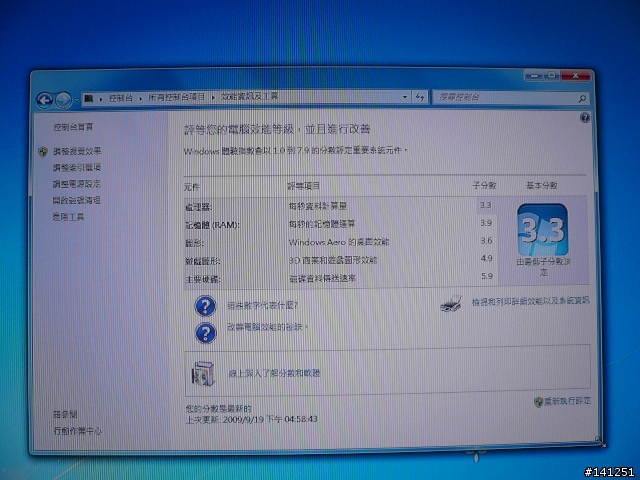Click the Forward navigation arrow

click(63, 100)
